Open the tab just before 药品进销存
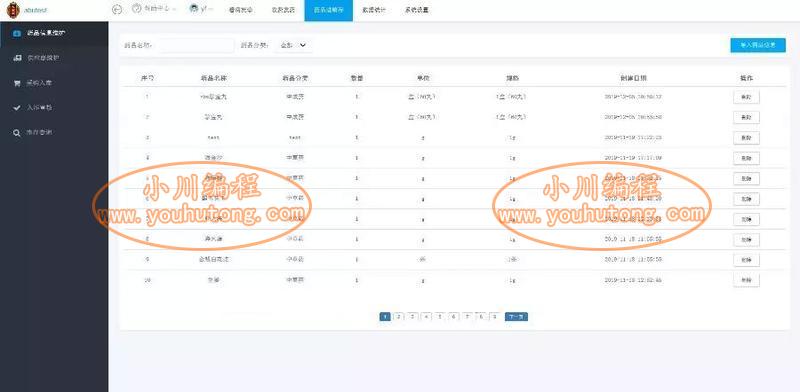 click(283, 10)
